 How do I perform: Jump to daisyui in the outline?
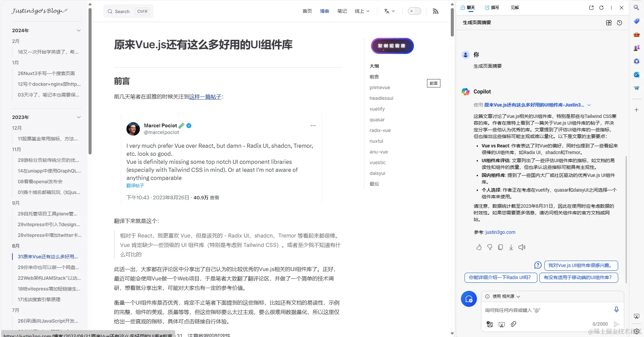[x=377, y=173]
